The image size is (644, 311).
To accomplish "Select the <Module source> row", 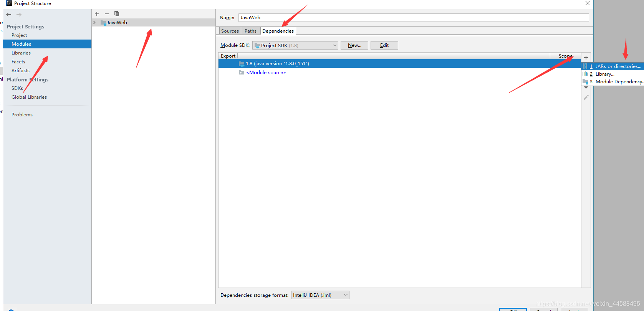I will (399, 73).
